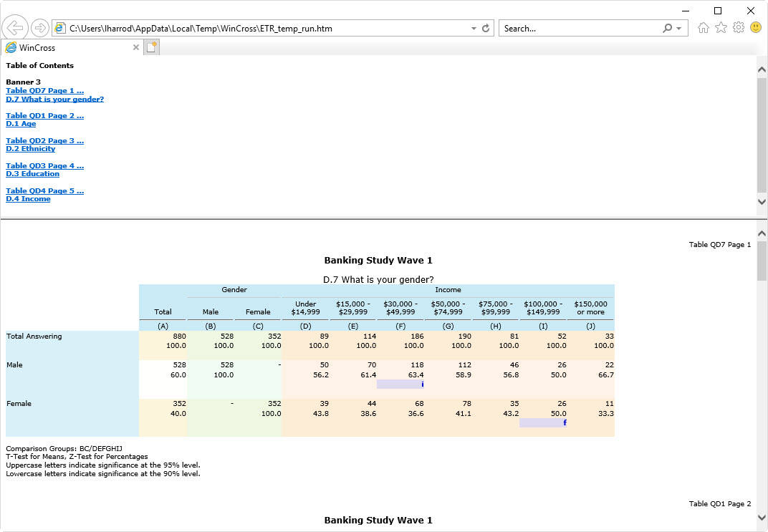Go forward with the Forward arrow
The height and width of the screenshot is (532, 768).
[x=39, y=28]
